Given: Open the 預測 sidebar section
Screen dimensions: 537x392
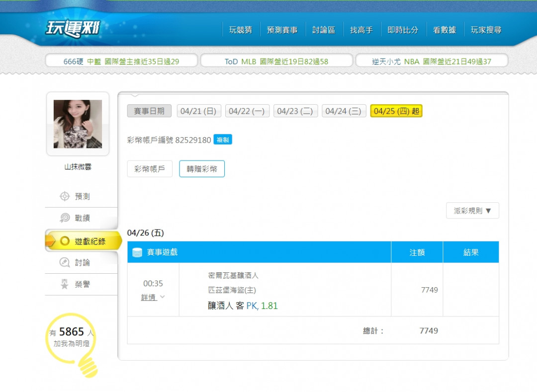Looking at the screenshot, I should pos(81,196).
